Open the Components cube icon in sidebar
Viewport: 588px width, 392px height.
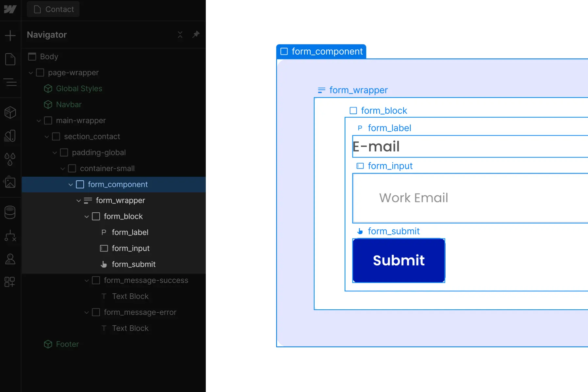10,112
